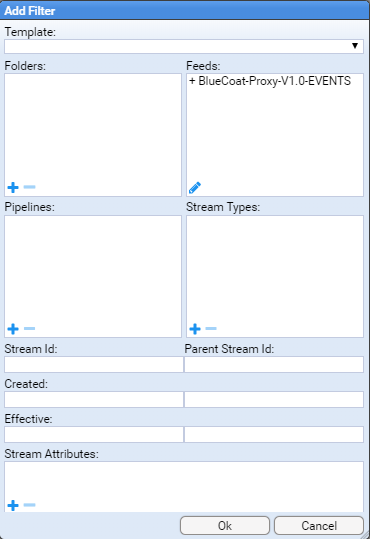Viewport: 370px width, 539px height.
Task: Click the Created start date field
Action: pos(94,399)
